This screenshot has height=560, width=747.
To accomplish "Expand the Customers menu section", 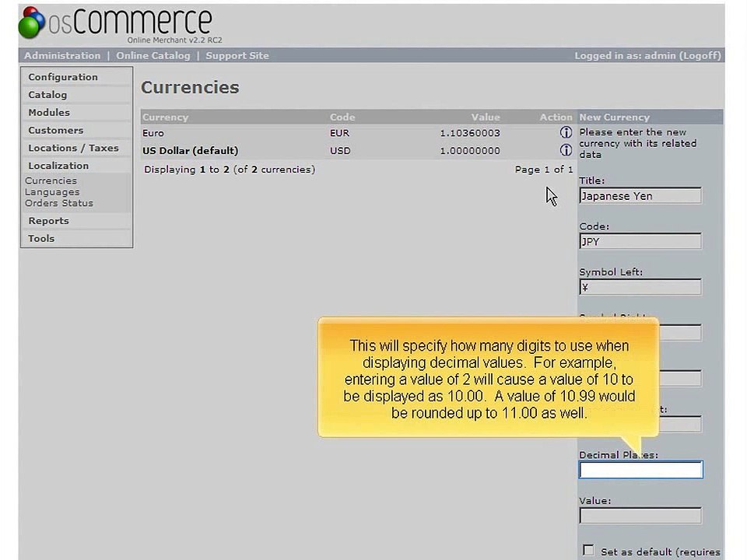I will [56, 130].
